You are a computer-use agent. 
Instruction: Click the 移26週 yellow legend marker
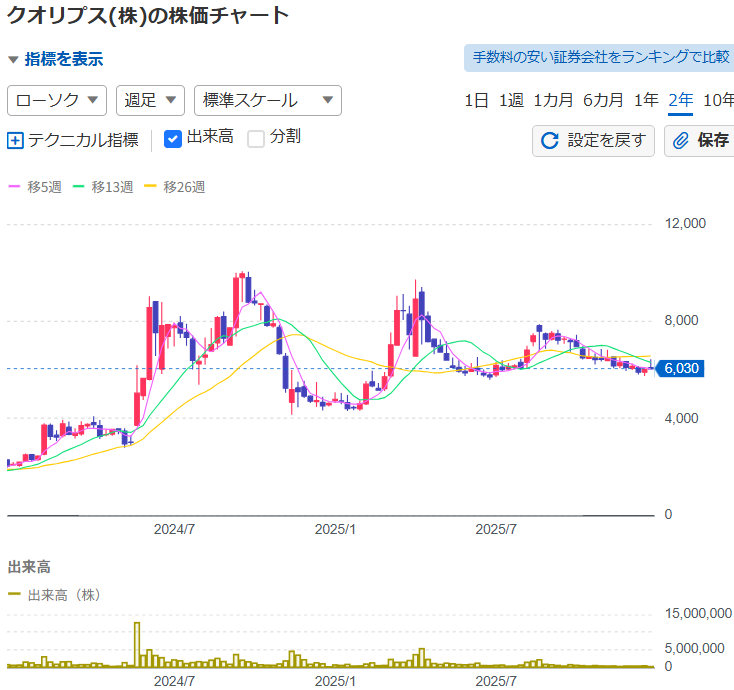(150, 187)
